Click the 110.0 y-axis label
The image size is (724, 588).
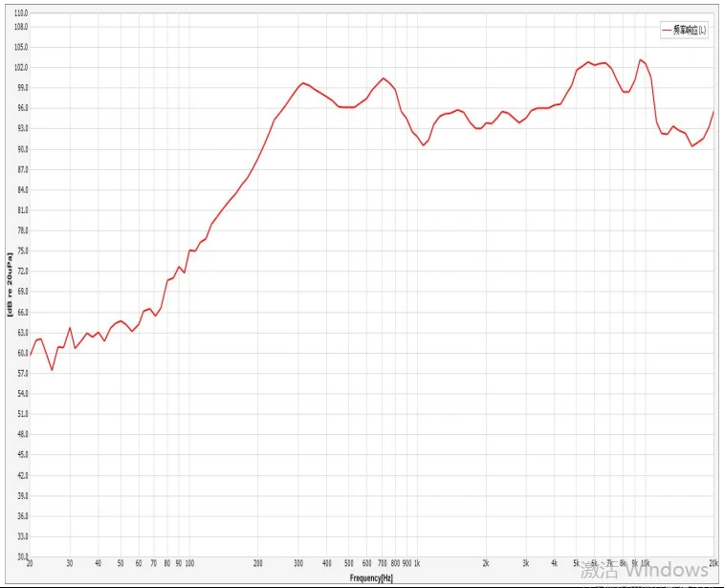click(22, 13)
